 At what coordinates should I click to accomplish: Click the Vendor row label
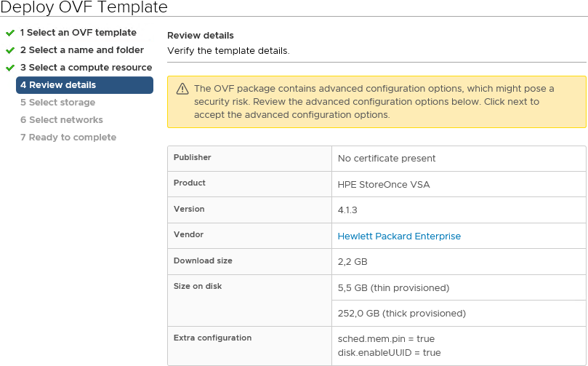pyautogui.click(x=188, y=234)
